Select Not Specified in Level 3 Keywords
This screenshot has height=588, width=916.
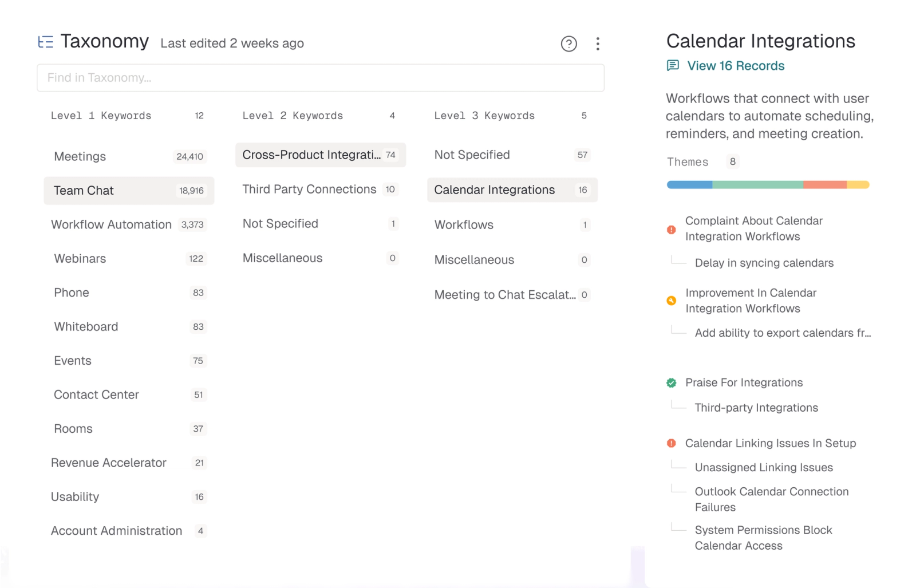(512, 155)
